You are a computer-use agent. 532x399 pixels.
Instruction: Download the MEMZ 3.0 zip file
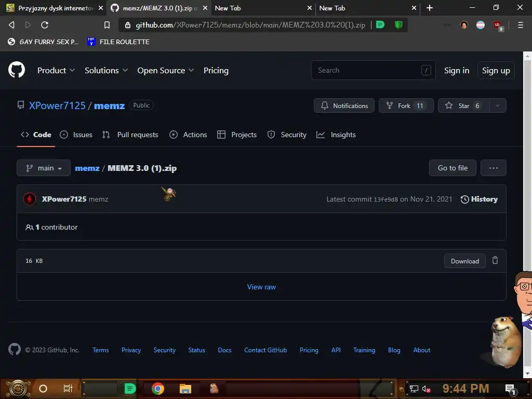tap(465, 261)
